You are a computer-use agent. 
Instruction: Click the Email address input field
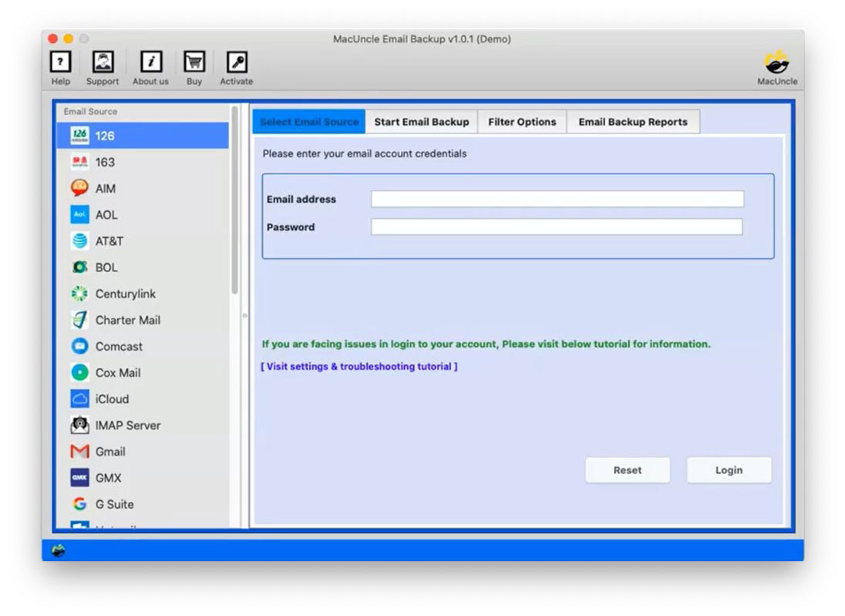[557, 200]
